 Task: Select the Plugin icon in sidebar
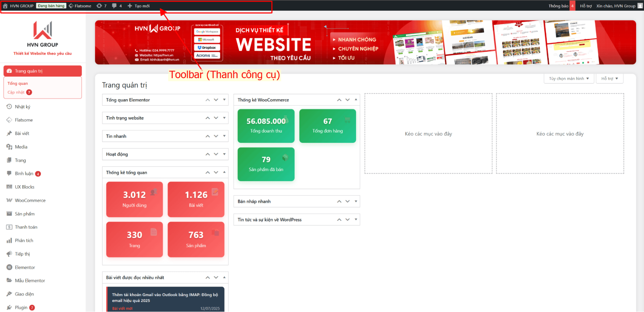[x=9, y=307]
